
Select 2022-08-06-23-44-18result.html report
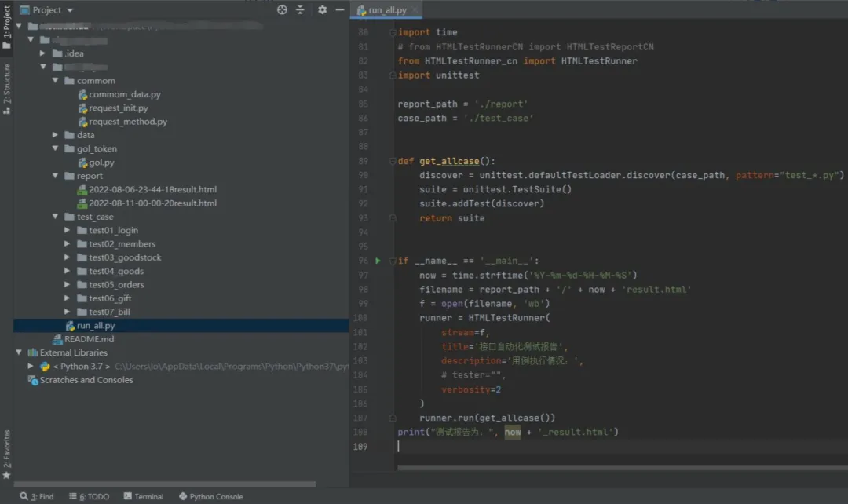[x=152, y=189]
